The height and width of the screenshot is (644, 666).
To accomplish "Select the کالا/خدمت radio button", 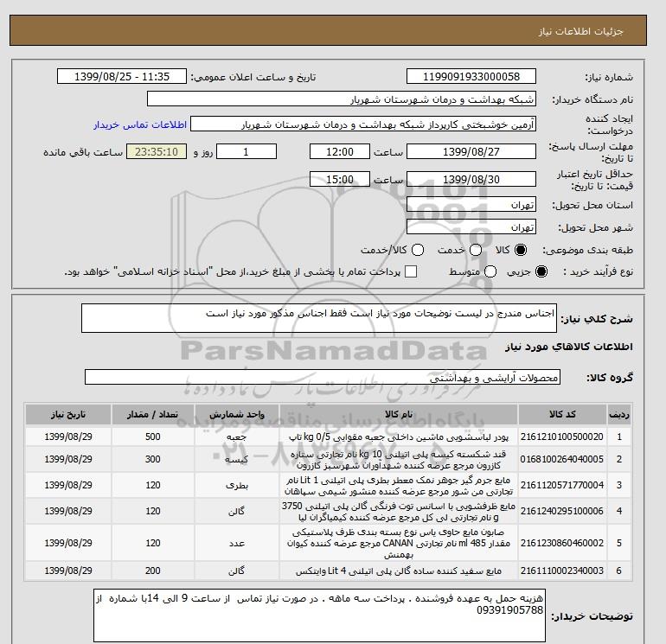I will [418, 250].
